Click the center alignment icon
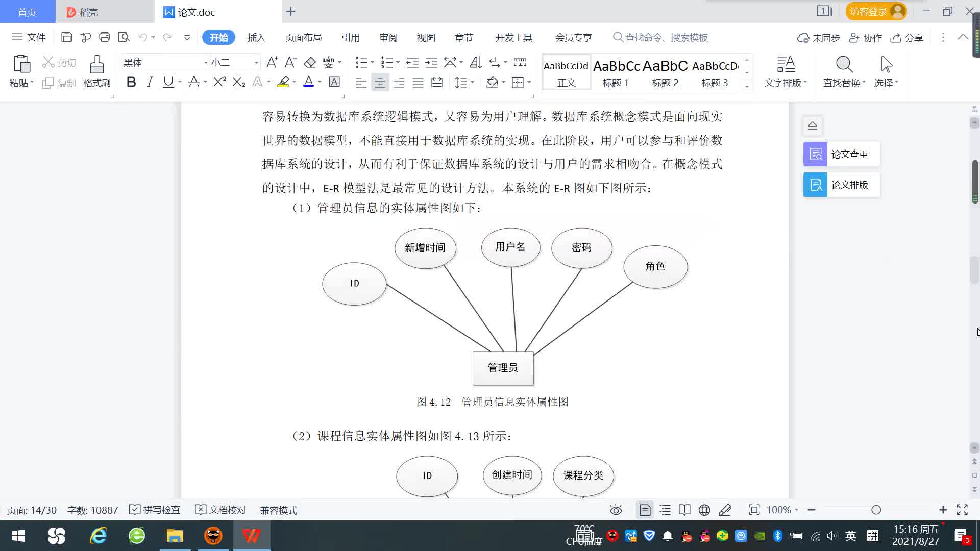This screenshot has width=980, height=551. coord(380,82)
